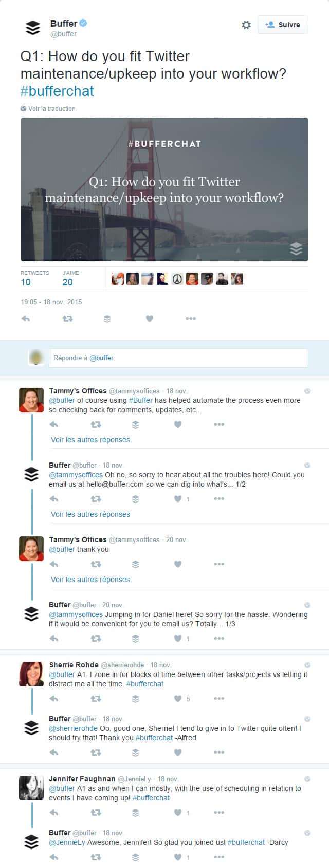Retweet the main Q1 tweet
The width and height of the screenshot is (329, 868).
click(x=67, y=319)
